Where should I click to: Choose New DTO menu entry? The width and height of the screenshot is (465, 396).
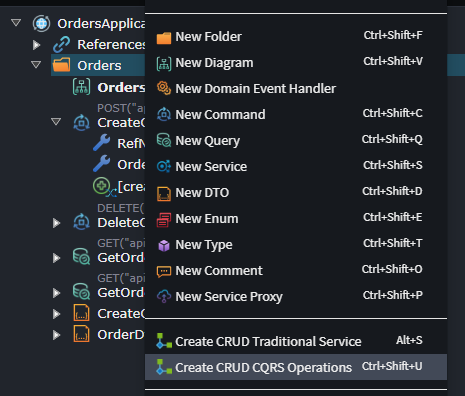[296, 193]
